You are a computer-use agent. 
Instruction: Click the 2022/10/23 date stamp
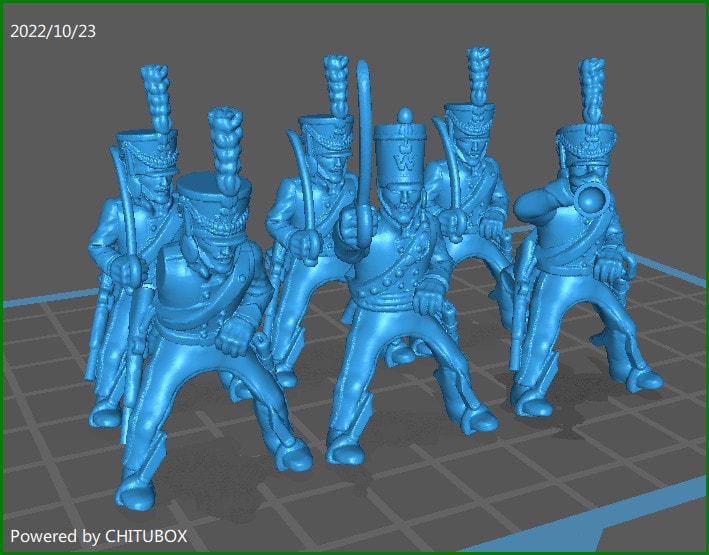click(x=53, y=31)
